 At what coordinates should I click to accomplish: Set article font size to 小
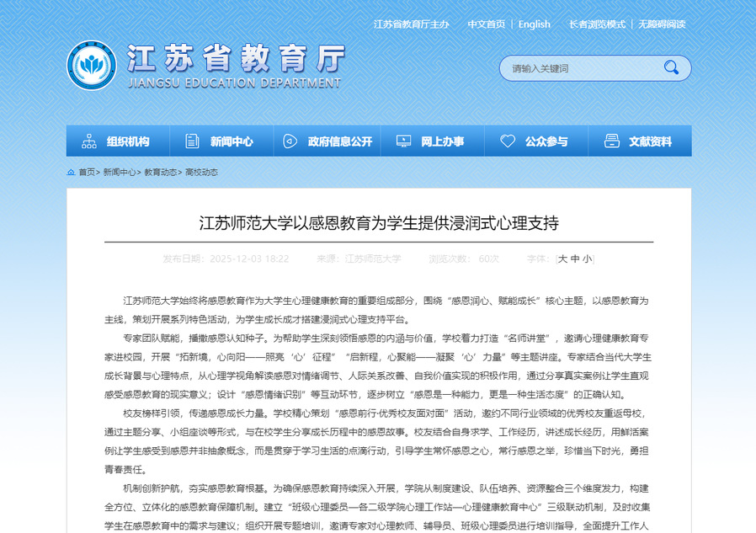pos(587,259)
